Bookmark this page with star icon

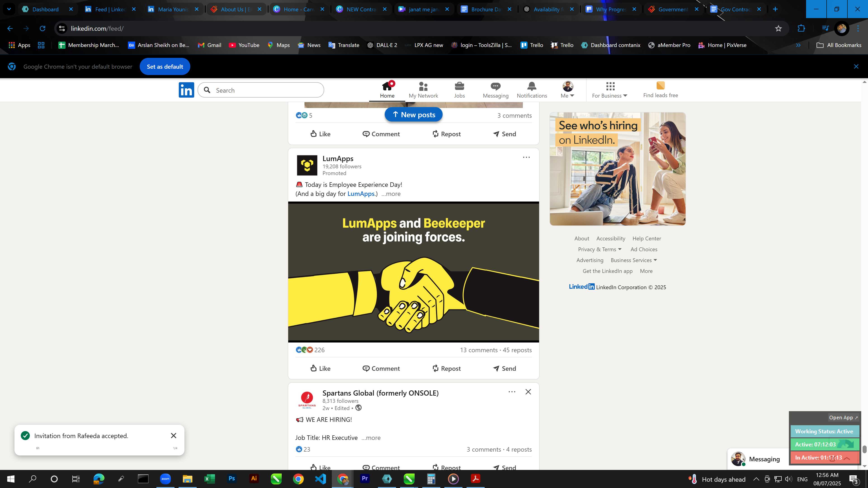coord(778,29)
